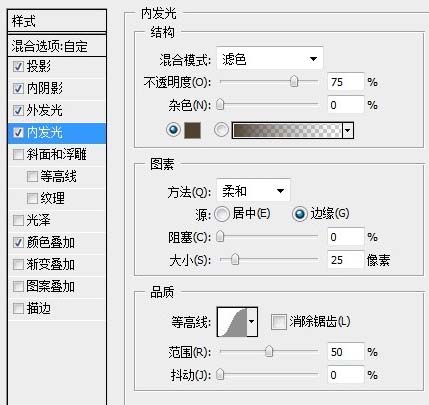
Task: Click the 范围 value field showing 50
Action: click(346, 352)
